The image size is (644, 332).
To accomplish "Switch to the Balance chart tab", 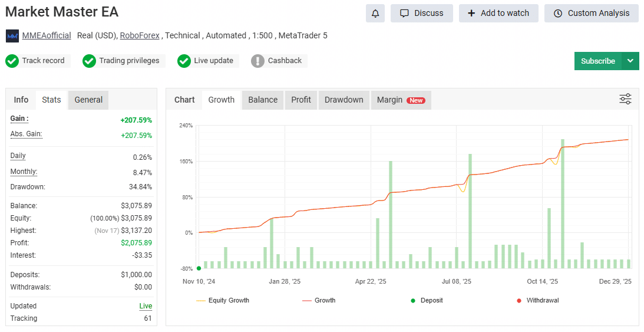I will pos(263,100).
